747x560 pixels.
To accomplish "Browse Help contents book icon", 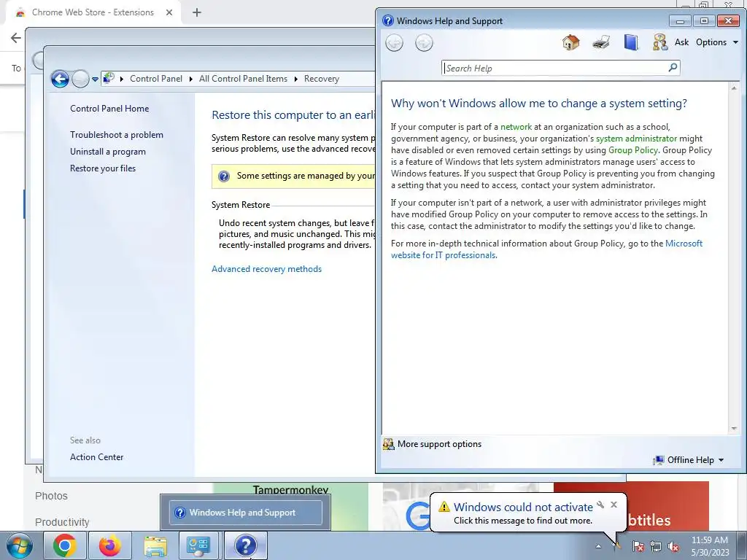I will 631,42.
